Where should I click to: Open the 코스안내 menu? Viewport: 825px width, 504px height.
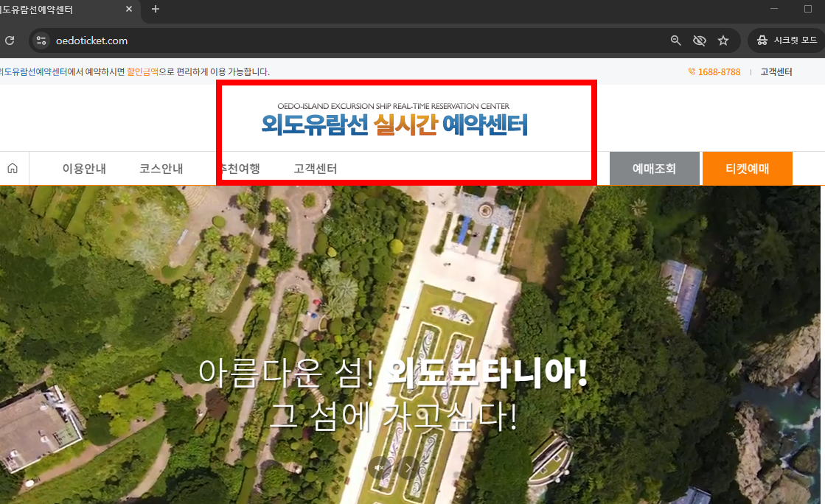pos(161,168)
